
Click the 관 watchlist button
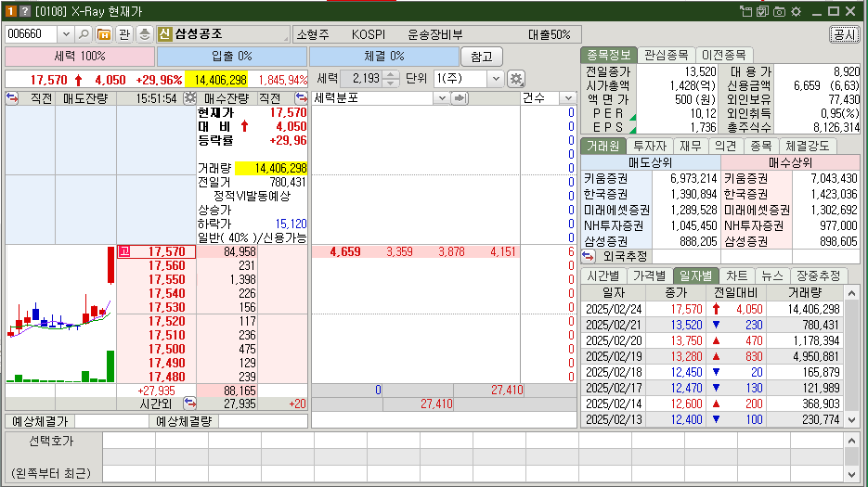click(x=124, y=34)
